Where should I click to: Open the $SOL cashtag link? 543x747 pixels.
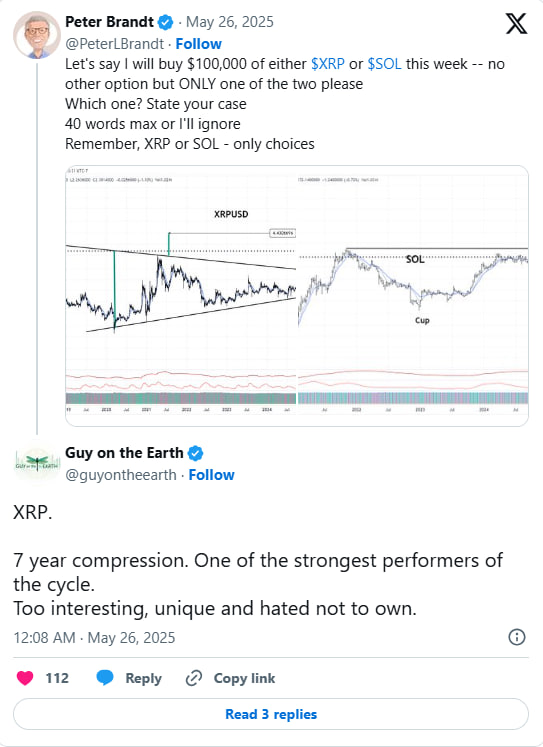pyautogui.click(x=384, y=64)
